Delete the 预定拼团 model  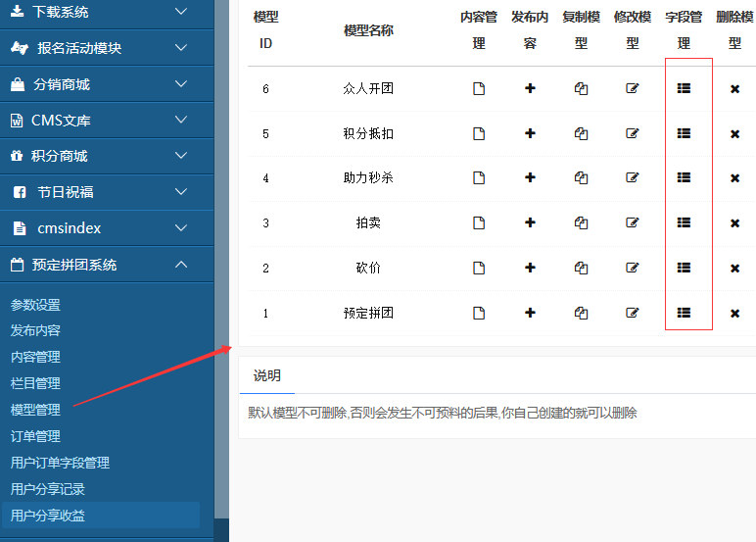734,314
